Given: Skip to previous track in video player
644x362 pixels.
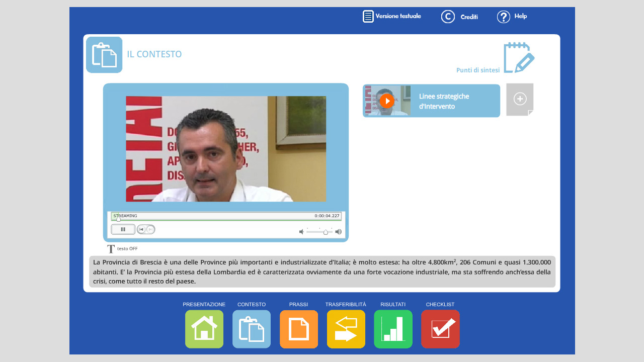Looking at the screenshot, I should click(141, 229).
